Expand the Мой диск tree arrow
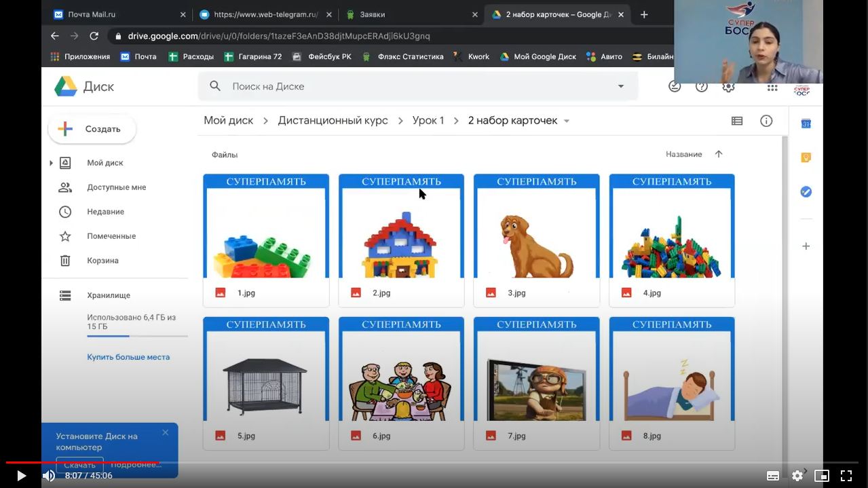The image size is (868, 488). pyautogui.click(x=51, y=163)
